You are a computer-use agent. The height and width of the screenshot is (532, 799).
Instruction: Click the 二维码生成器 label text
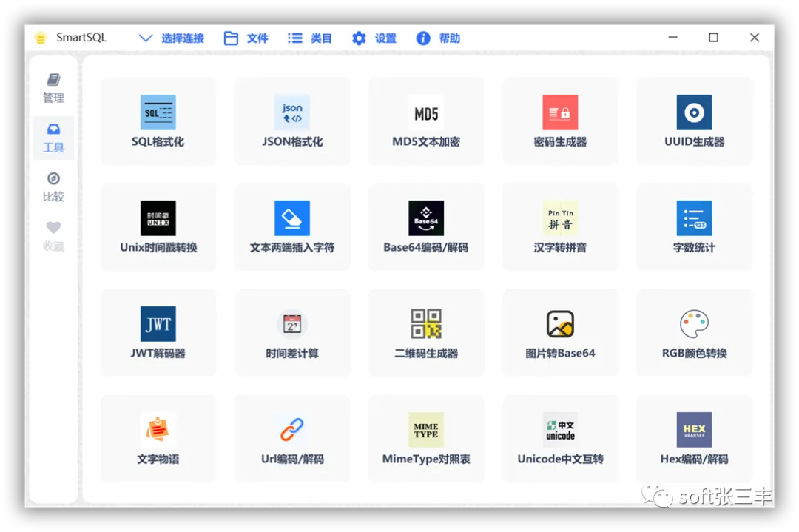[426, 353]
